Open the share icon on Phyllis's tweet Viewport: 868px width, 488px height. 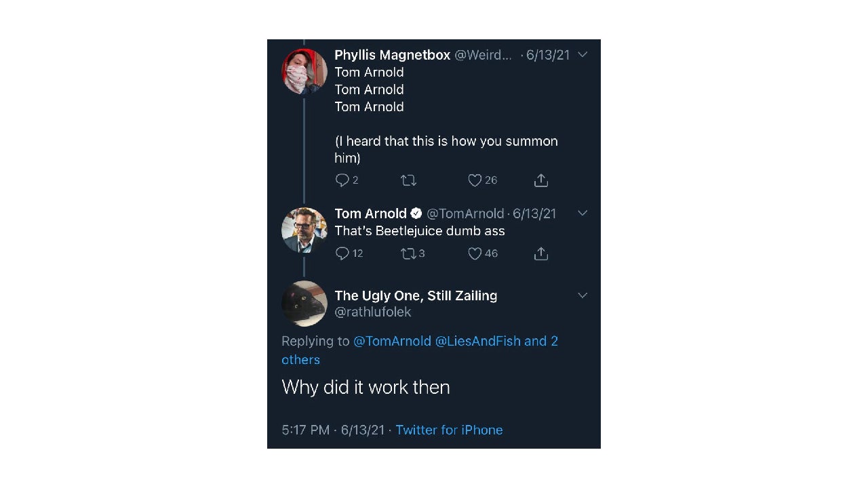[x=540, y=180]
